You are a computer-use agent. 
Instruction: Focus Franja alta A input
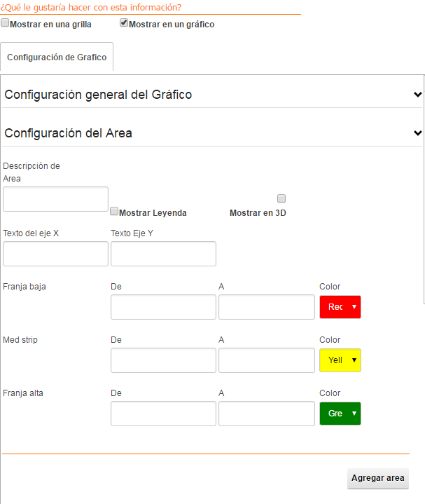tap(267, 414)
